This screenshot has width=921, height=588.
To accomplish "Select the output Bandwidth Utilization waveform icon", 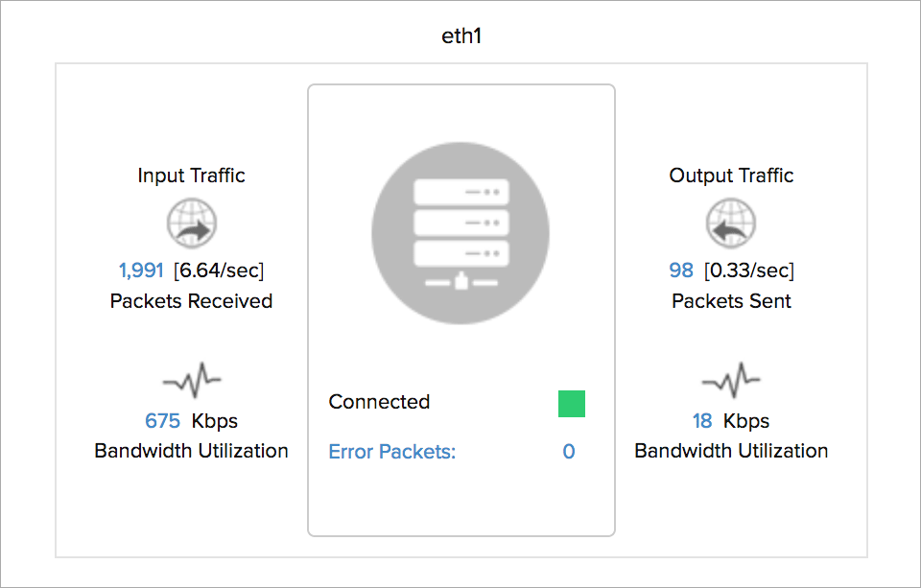I will 731,380.
